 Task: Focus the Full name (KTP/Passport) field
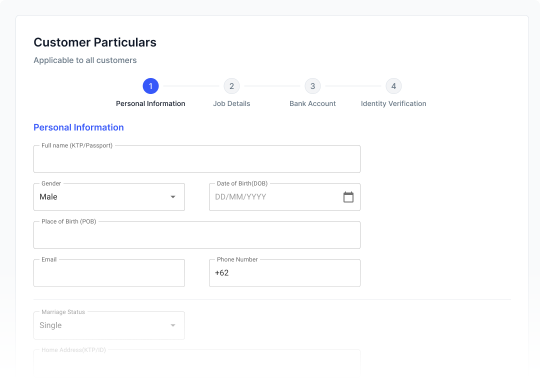197,159
